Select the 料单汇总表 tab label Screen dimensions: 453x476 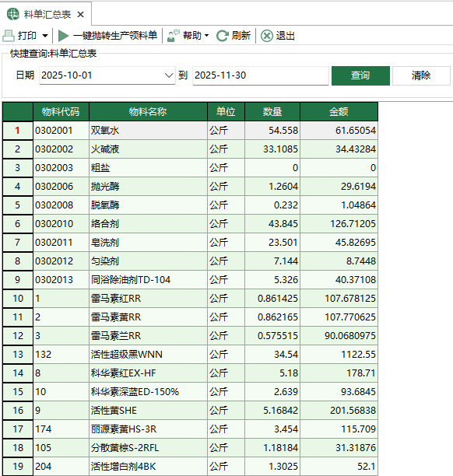(x=47, y=14)
